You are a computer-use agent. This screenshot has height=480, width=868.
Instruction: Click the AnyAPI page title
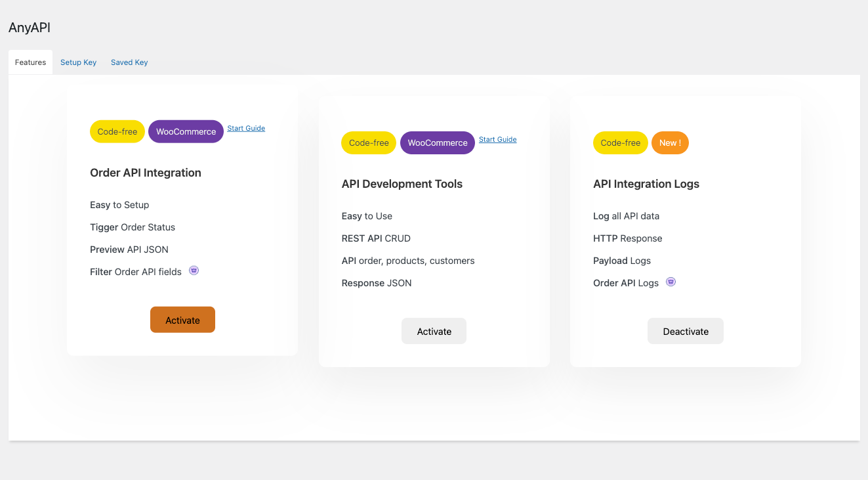(30, 28)
